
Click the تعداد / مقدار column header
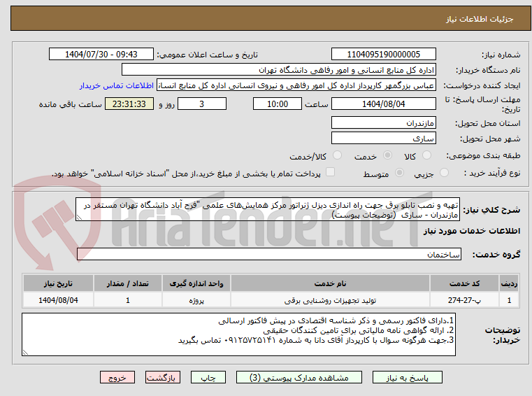(x=127, y=283)
